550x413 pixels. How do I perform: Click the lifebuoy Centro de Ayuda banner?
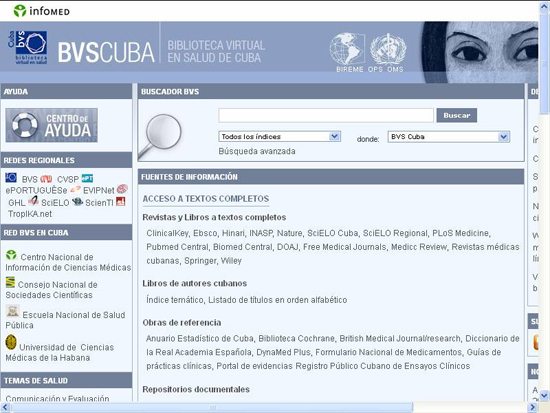[x=52, y=125]
